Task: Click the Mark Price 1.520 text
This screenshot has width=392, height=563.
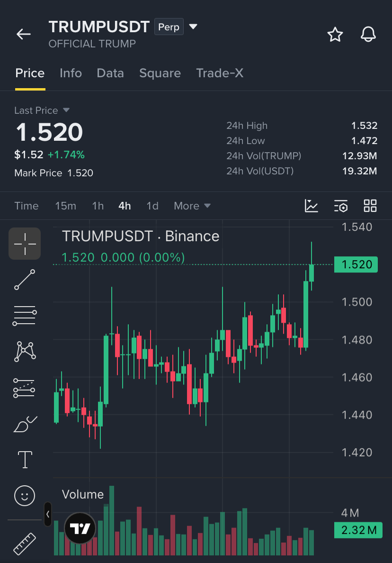Action: click(54, 173)
